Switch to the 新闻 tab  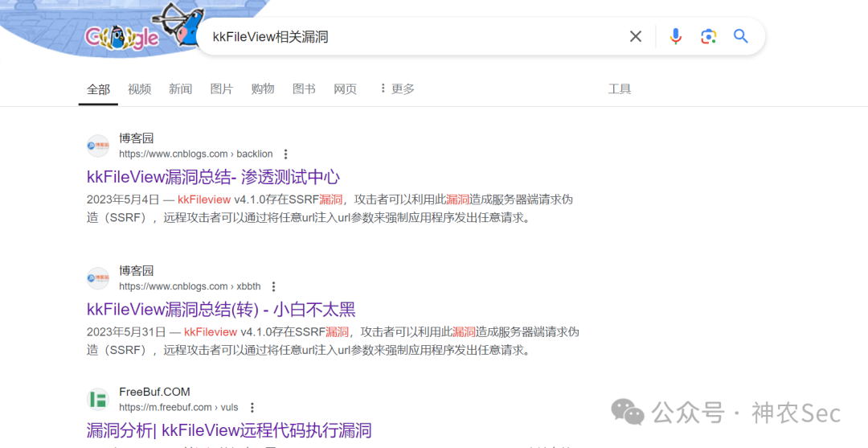[x=181, y=89]
